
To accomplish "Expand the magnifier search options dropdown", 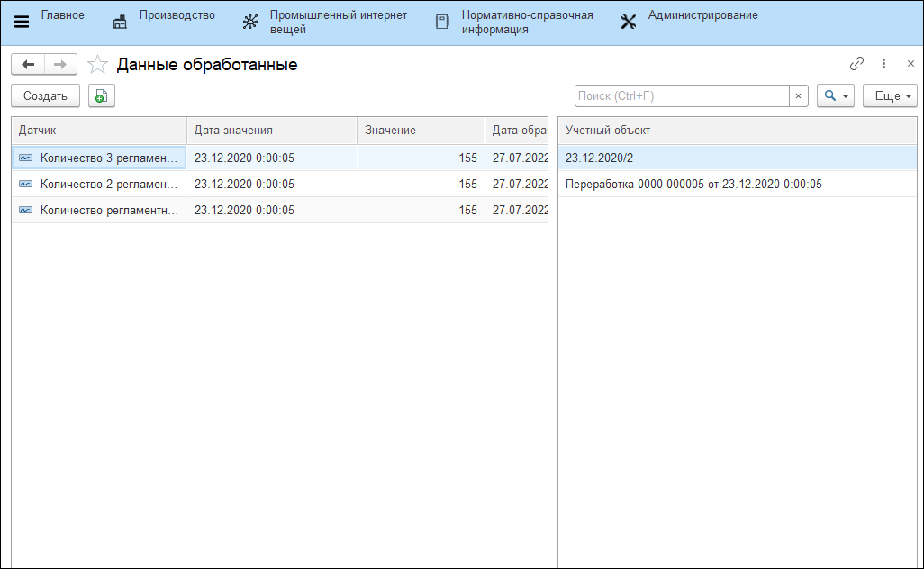I will [x=835, y=96].
